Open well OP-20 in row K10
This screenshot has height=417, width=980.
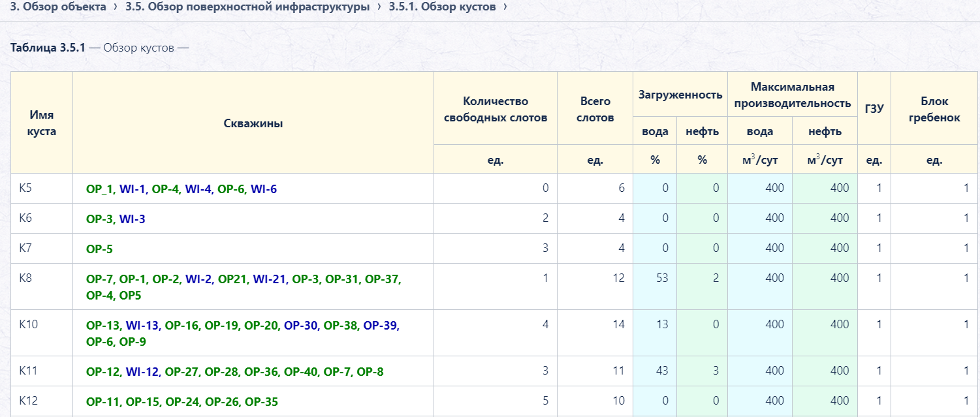tap(261, 325)
